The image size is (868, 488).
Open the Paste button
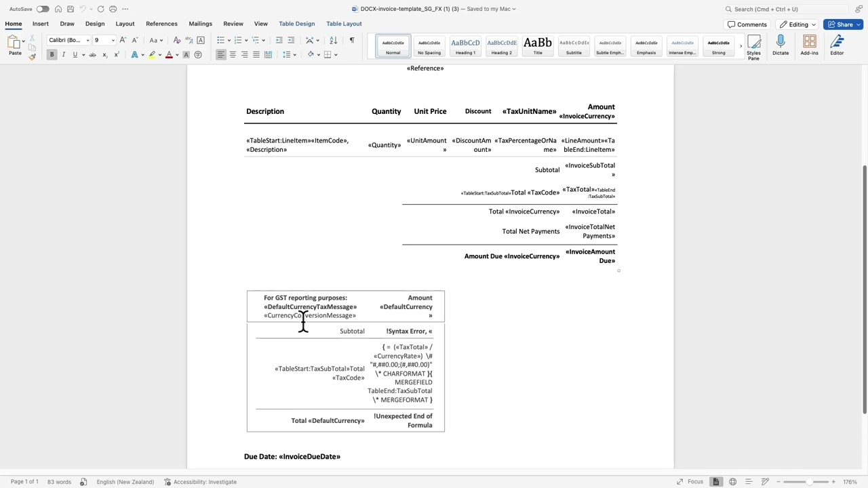click(x=14, y=45)
